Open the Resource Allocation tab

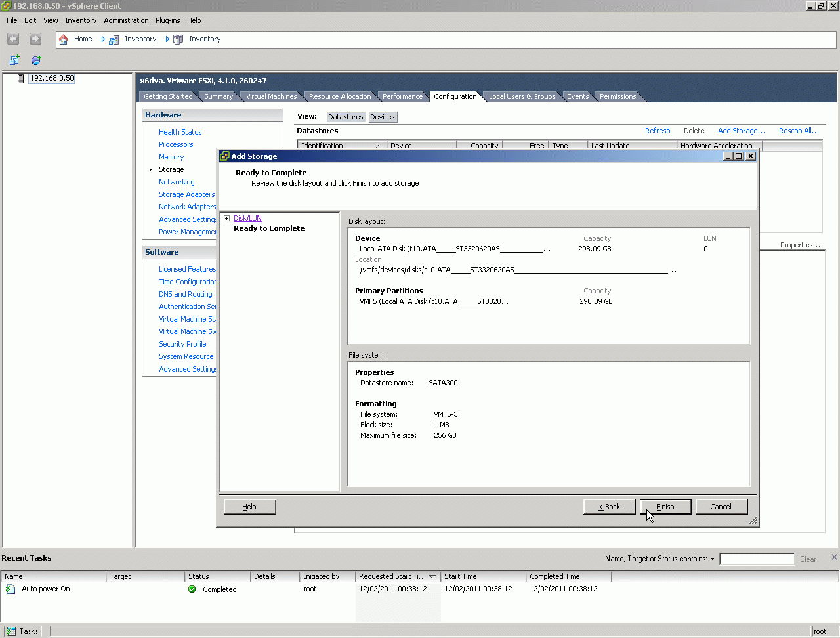click(340, 96)
